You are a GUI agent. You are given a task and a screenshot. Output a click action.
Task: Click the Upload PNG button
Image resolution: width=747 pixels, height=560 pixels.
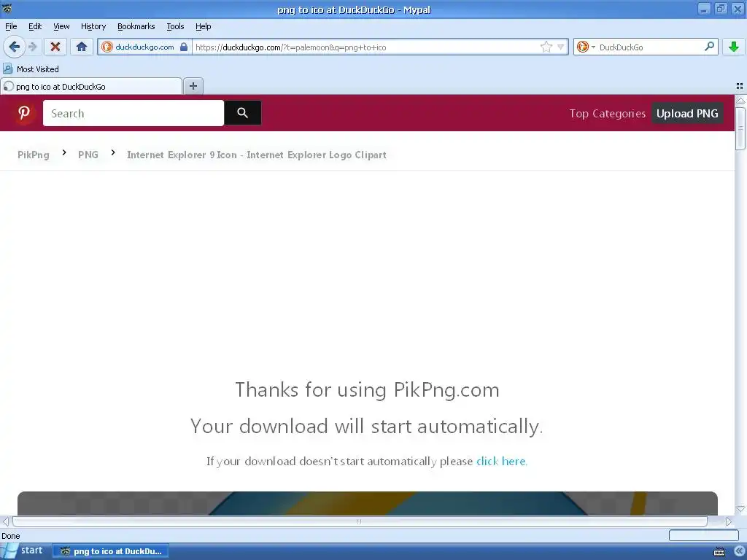click(x=687, y=114)
